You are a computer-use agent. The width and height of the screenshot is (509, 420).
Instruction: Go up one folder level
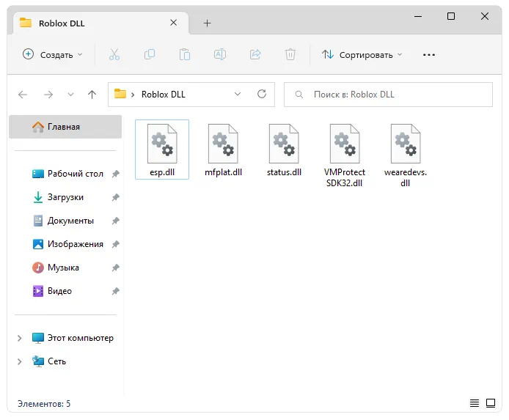(92, 95)
